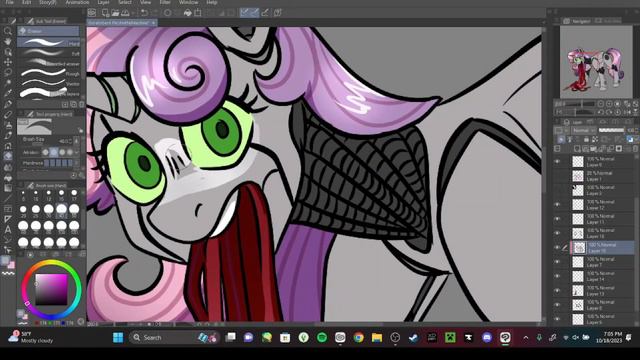Select the Eyedropper tool
The height and width of the screenshot is (360, 640).
[7, 93]
